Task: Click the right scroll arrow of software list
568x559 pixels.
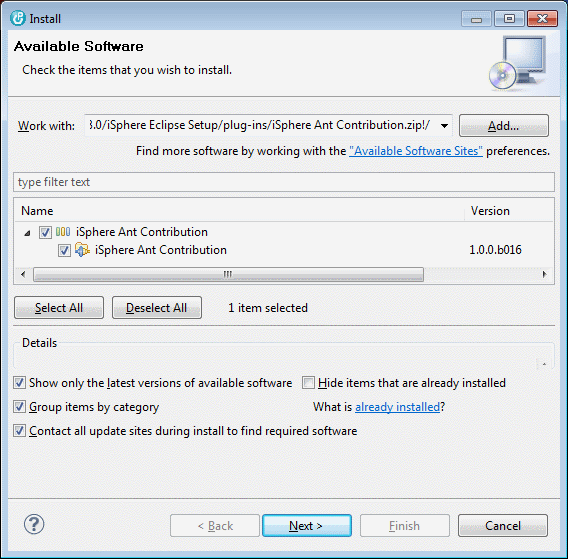Action: (544, 274)
